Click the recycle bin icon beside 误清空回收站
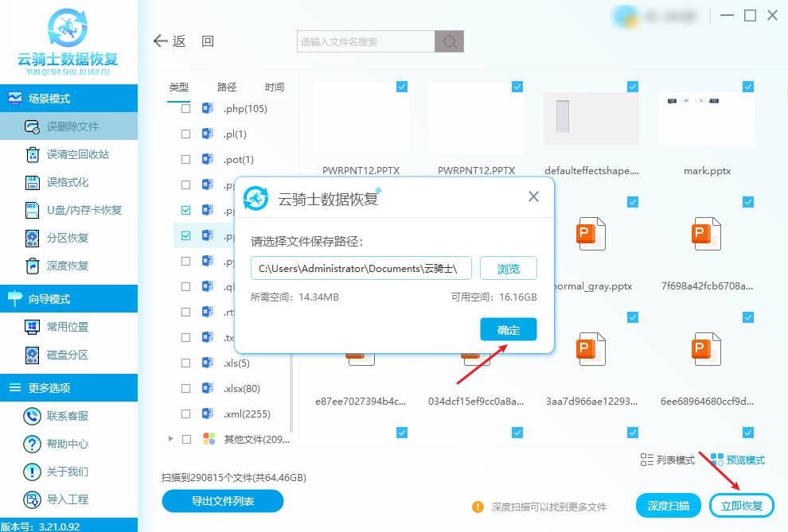The image size is (788, 532). coord(32,154)
